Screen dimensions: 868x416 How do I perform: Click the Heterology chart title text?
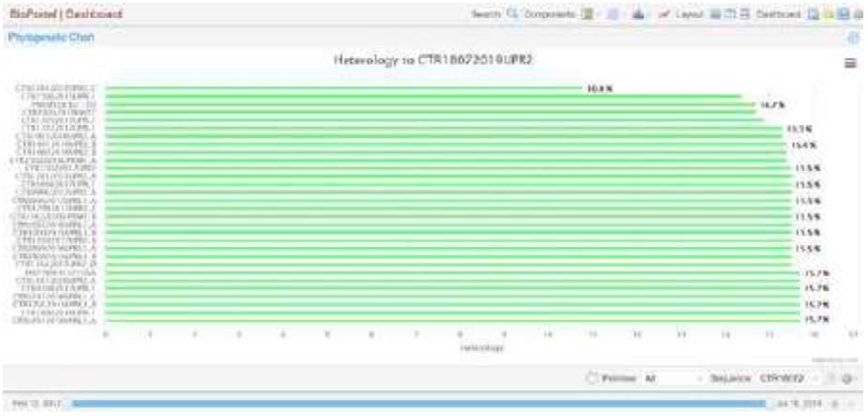(433, 60)
